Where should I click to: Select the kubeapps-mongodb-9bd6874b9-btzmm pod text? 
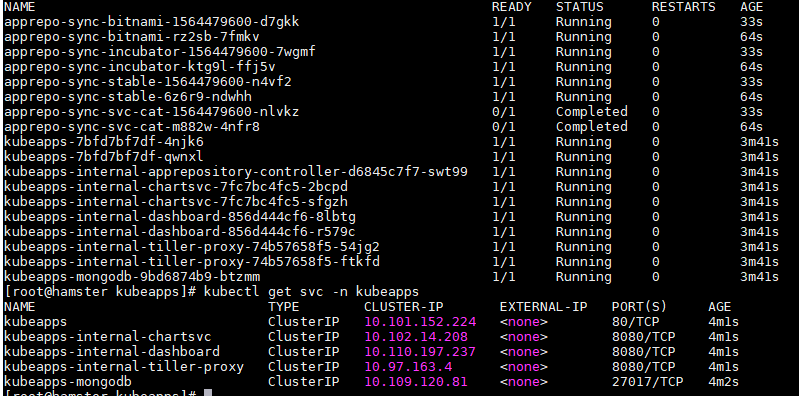tap(132, 277)
